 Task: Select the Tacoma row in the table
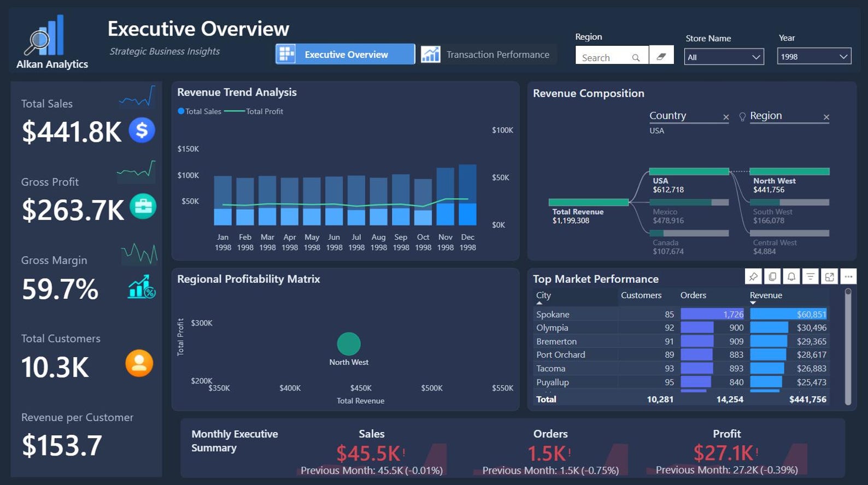coord(681,368)
